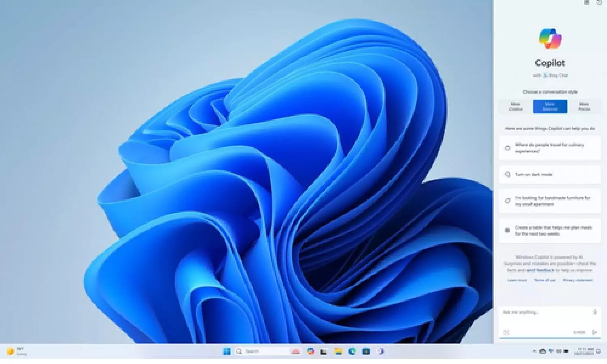Open the 'Privacy statement' link
The width and height of the screenshot is (607, 364).
pyautogui.click(x=577, y=280)
